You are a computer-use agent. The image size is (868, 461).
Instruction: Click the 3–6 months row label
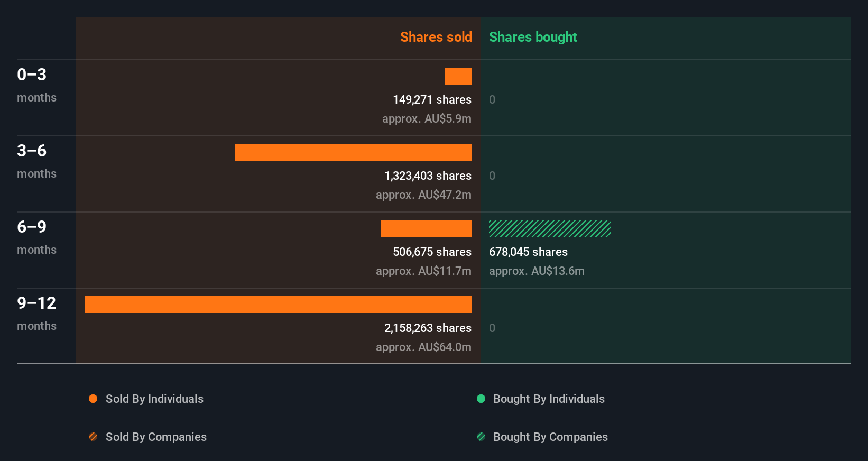36,161
